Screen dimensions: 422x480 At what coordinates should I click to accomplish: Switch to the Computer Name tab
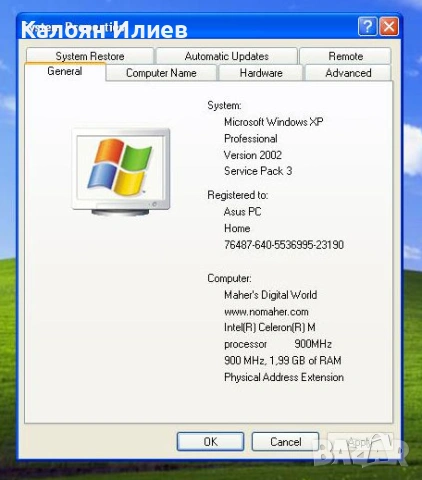click(x=161, y=73)
